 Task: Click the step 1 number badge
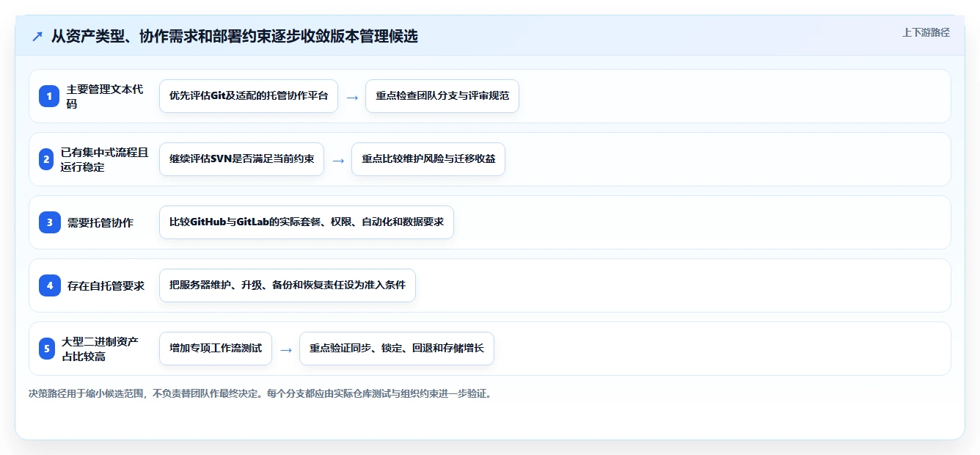tap(49, 96)
